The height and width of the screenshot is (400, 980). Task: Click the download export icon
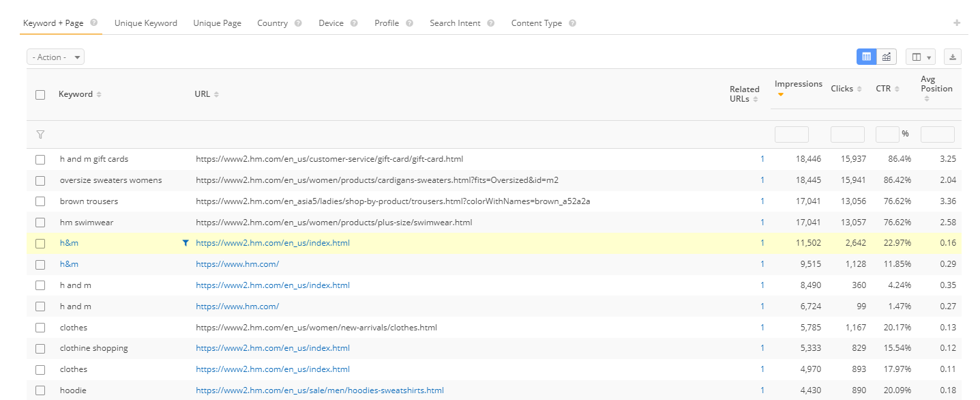[x=952, y=57]
